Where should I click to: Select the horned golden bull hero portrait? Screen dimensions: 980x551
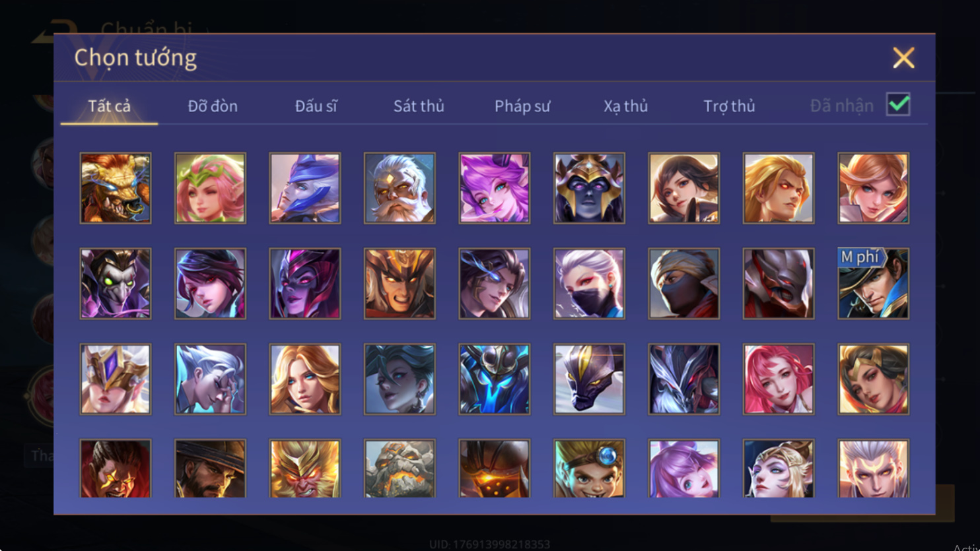116,188
